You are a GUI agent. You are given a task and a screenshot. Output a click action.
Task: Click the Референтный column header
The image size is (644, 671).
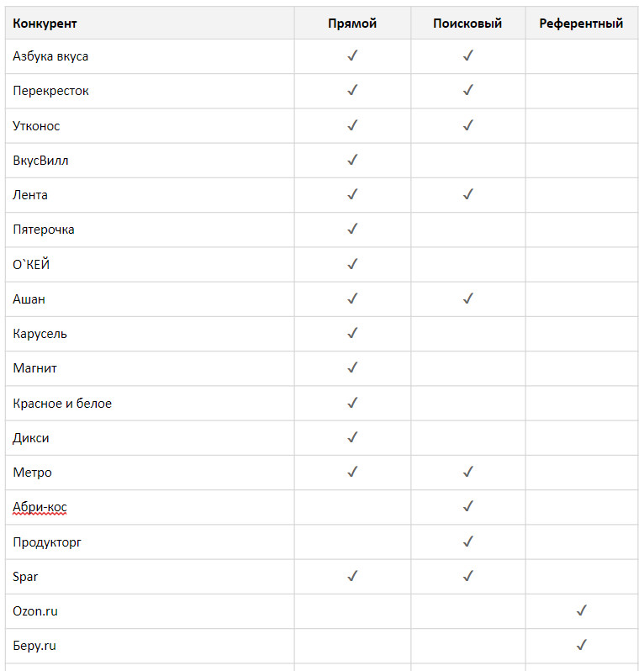[581, 24]
